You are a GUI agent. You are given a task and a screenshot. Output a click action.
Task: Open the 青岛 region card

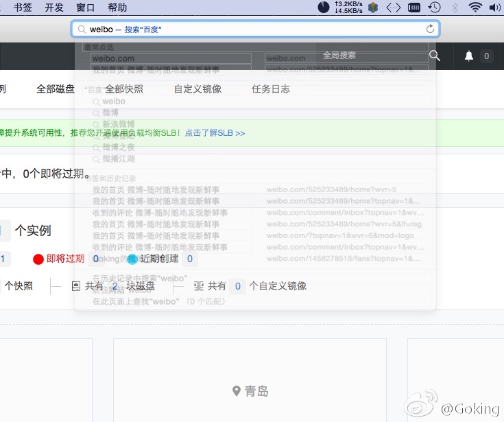pyautogui.click(x=250, y=380)
